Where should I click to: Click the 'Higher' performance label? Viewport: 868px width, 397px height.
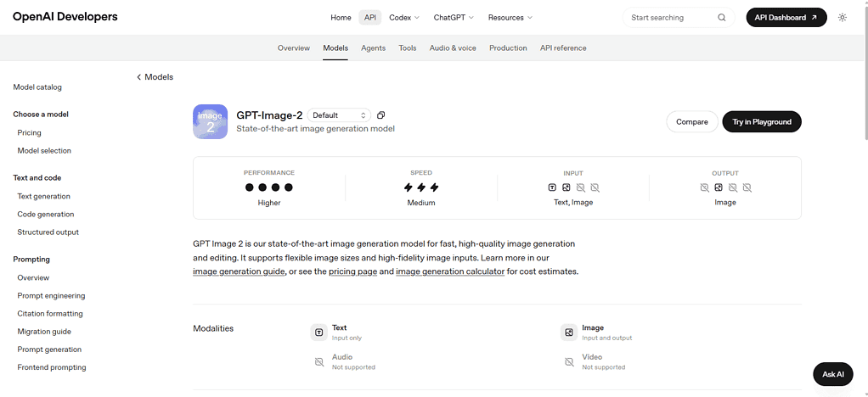[x=269, y=203]
